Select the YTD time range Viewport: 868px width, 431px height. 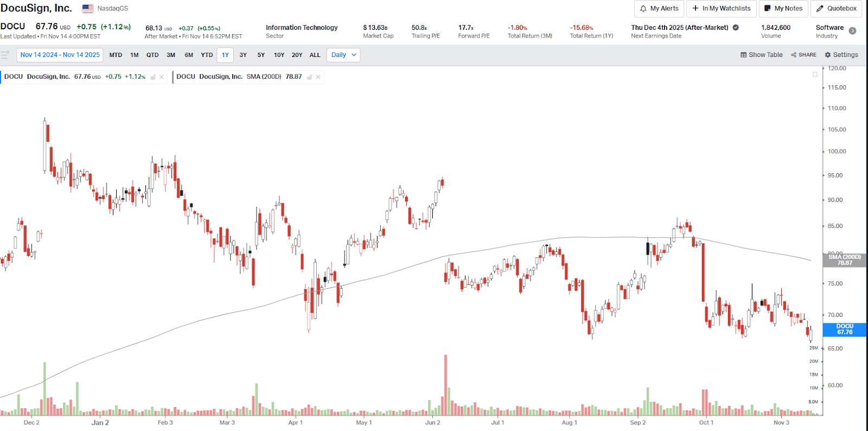207,55
